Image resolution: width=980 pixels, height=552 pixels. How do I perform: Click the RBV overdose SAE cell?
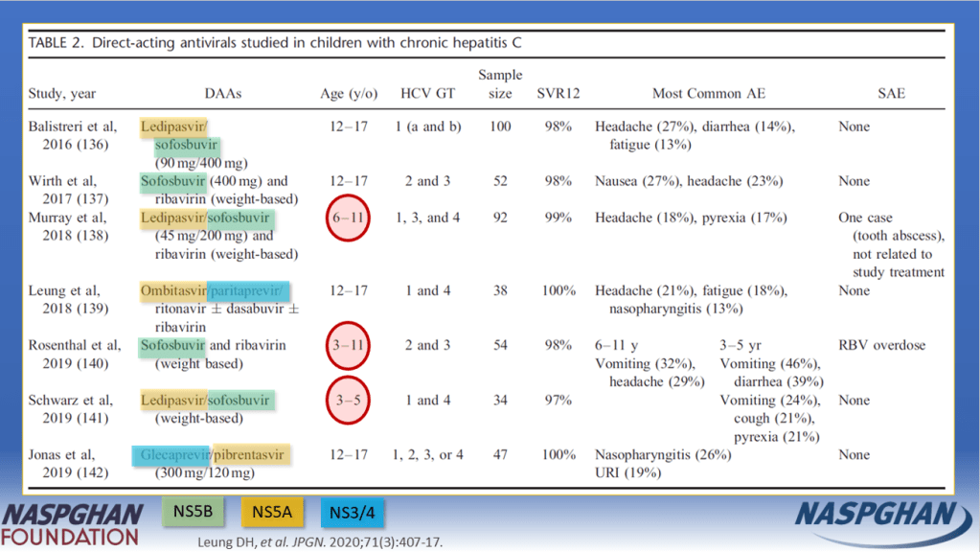pyautogui.click(x=881, y=345)
